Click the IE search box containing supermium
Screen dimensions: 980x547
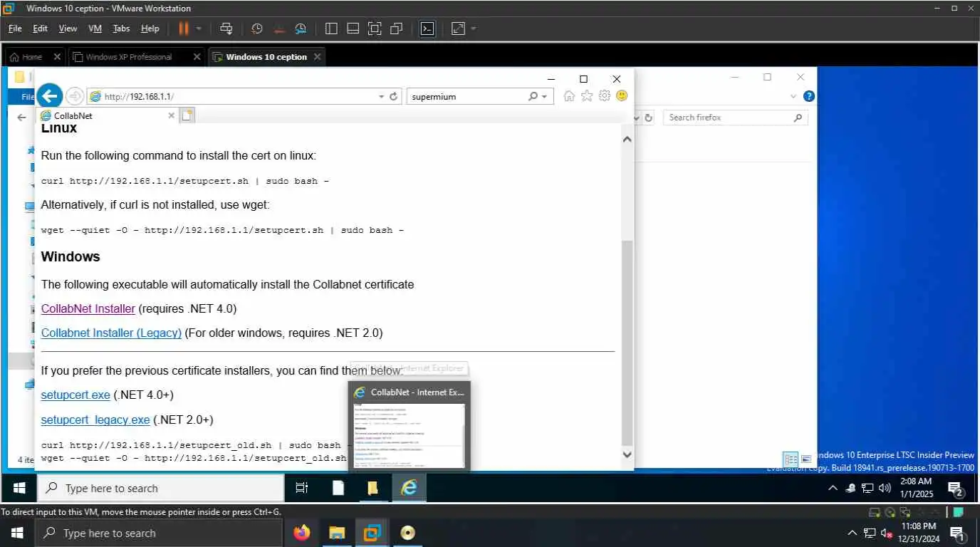click(x=466, y=96)
